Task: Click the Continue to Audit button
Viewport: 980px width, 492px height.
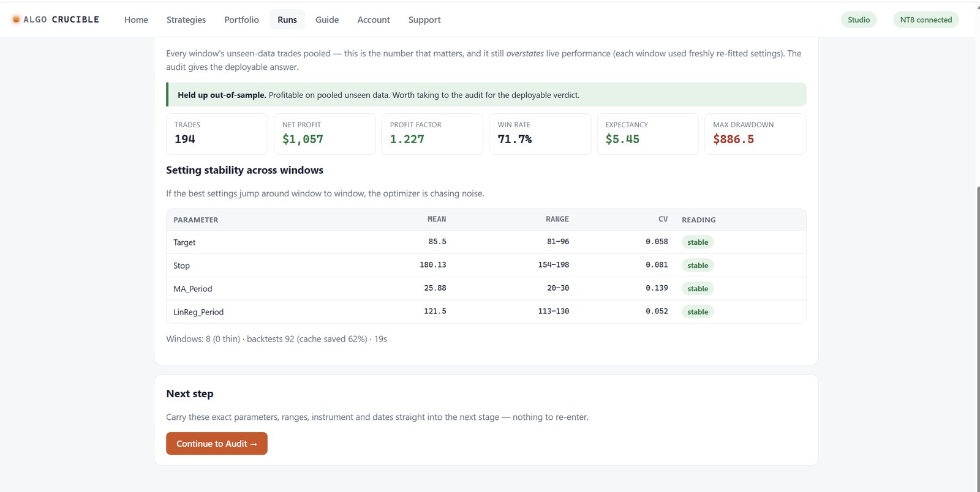Action: point(217,444)
